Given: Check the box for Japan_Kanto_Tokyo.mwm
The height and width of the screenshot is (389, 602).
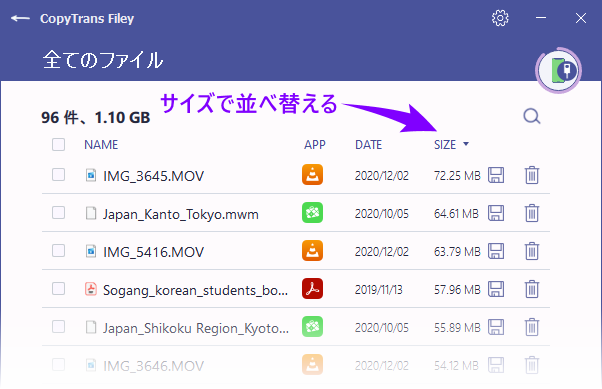Looking at the screenshot, I should (x=58, y=213).
